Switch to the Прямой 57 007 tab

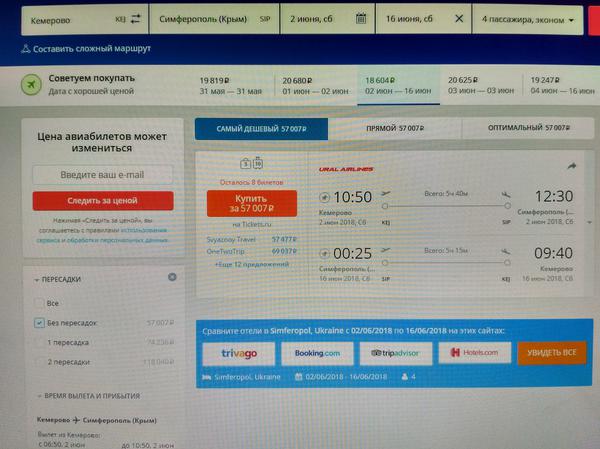[386, 129]
